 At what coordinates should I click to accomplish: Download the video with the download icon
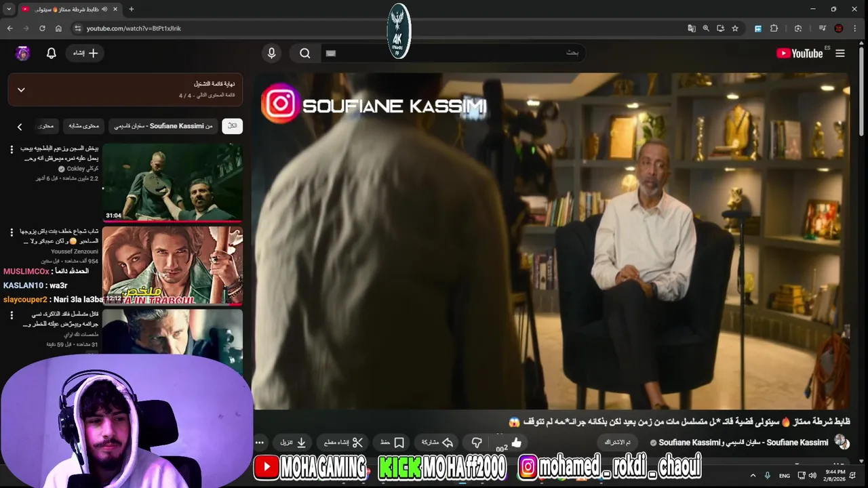click(294, 443)
